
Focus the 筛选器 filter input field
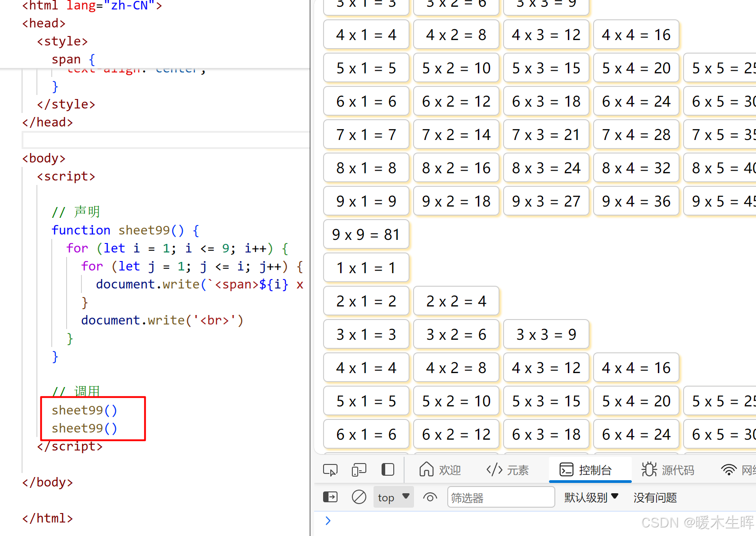(501, 497)
